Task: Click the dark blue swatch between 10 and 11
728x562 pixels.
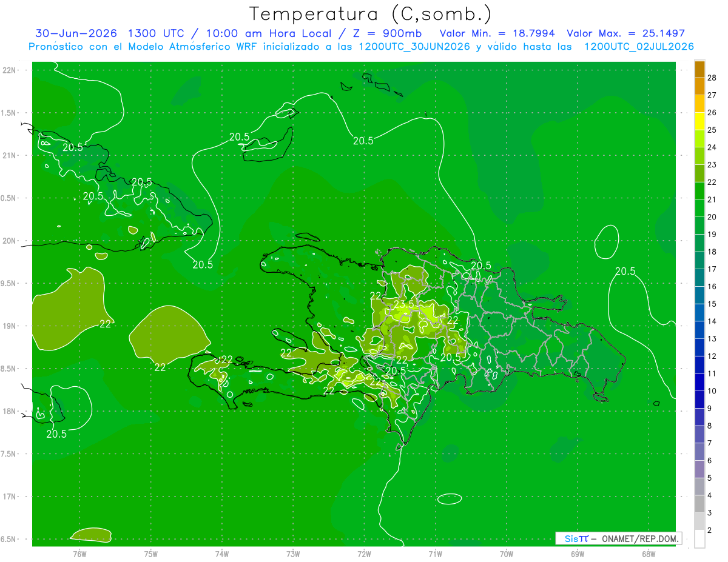Action: 699,383
